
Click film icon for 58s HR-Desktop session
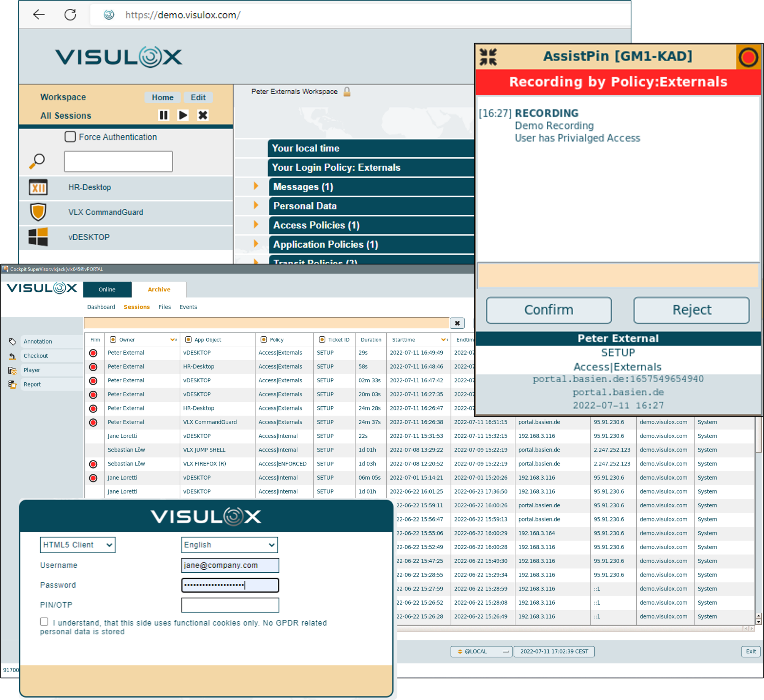tap(93, 367)
